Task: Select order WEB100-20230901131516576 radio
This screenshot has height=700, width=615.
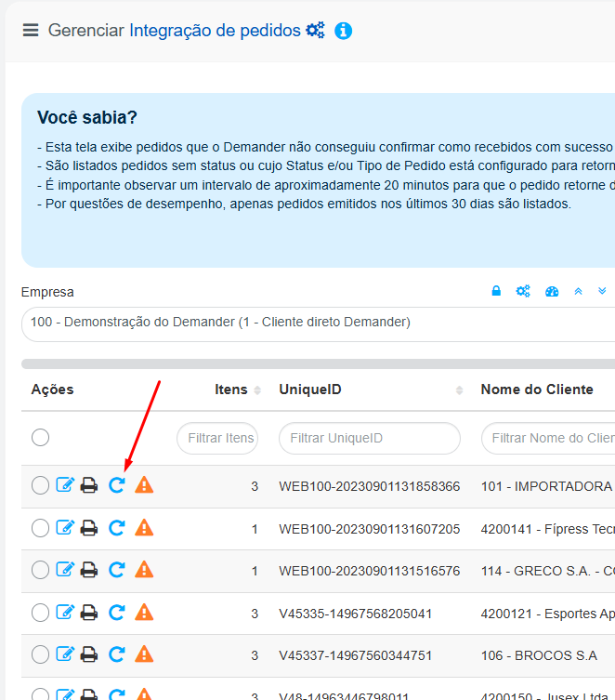Action: 40,570
